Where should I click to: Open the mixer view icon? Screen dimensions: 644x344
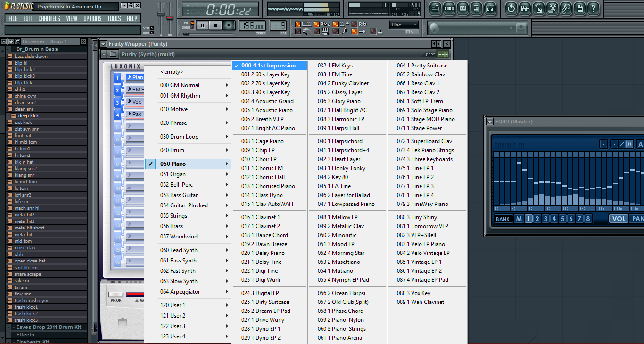[490, 8]
